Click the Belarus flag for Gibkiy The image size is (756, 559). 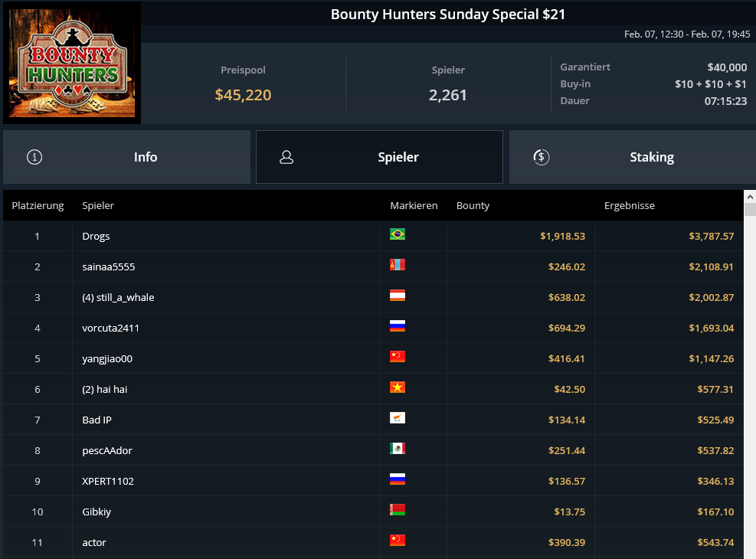click(398, 510)
